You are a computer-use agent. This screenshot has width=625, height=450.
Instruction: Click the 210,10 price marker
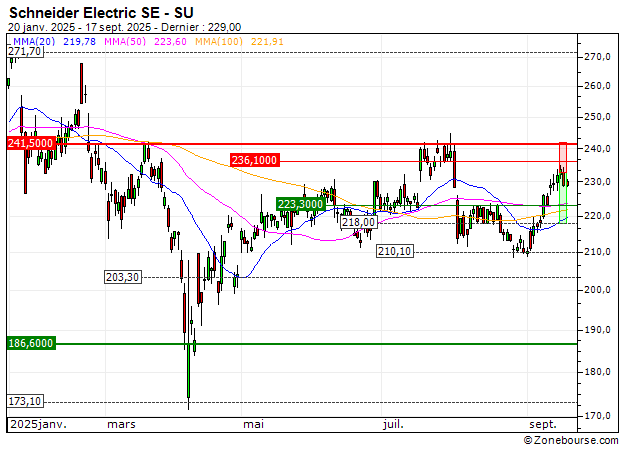coord(395,252)
